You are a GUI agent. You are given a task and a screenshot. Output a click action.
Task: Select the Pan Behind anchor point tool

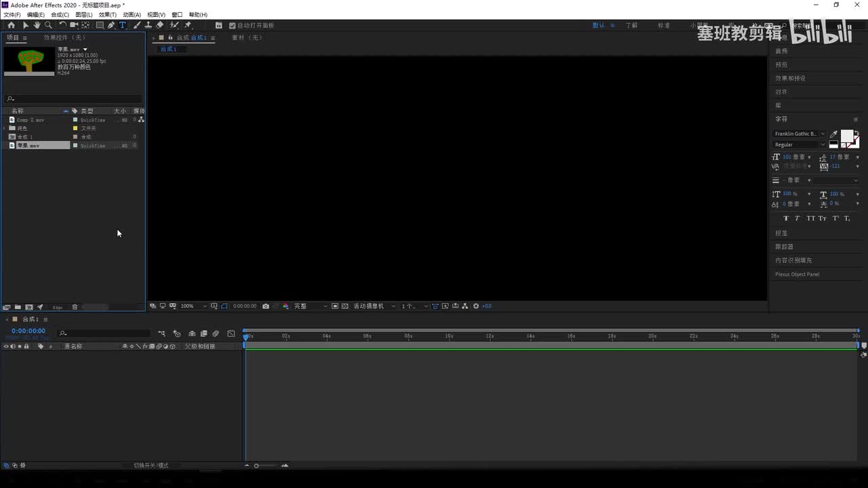(85, 25)
